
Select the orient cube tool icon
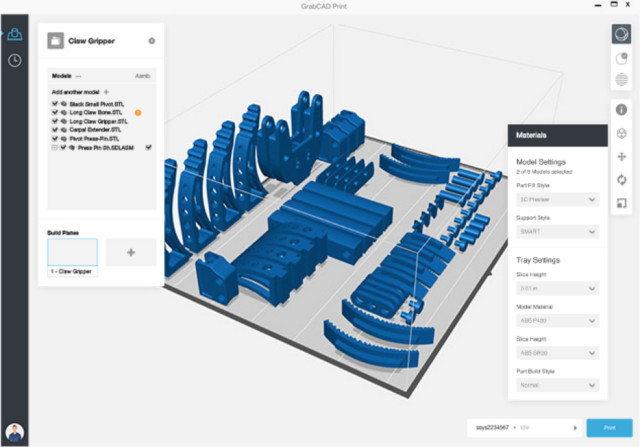click(620, 133)
